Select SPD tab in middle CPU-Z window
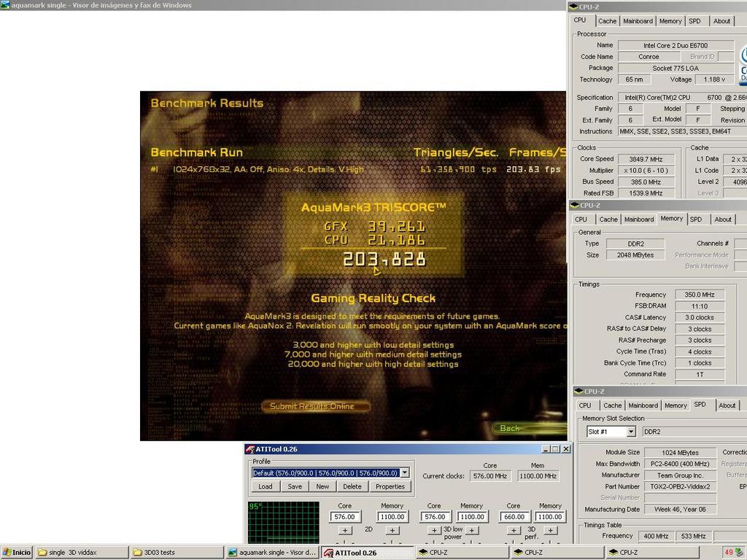 696,219
